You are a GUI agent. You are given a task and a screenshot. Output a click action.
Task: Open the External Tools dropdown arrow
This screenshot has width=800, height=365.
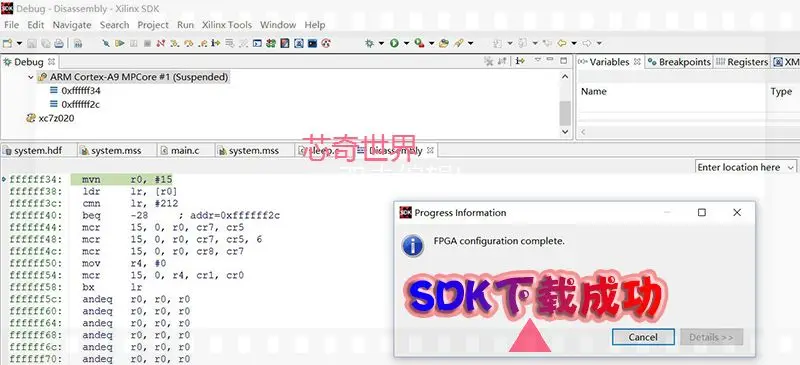point(432,43)
